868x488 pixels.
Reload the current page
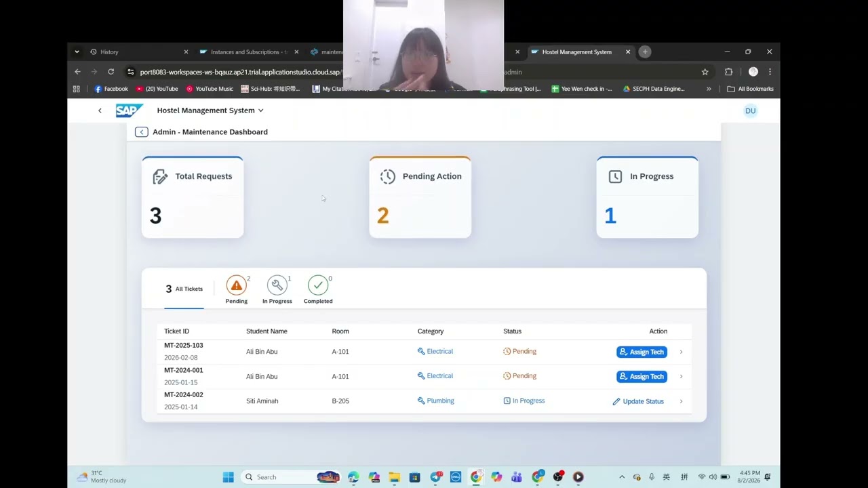point(111,72)
